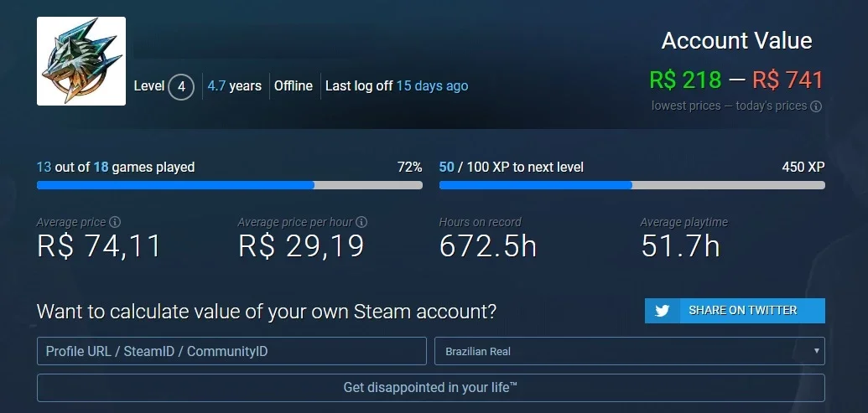Screen dimensions: 868x413
Task: Click the 15 days ago last log off link
Action: click(433, 86)
